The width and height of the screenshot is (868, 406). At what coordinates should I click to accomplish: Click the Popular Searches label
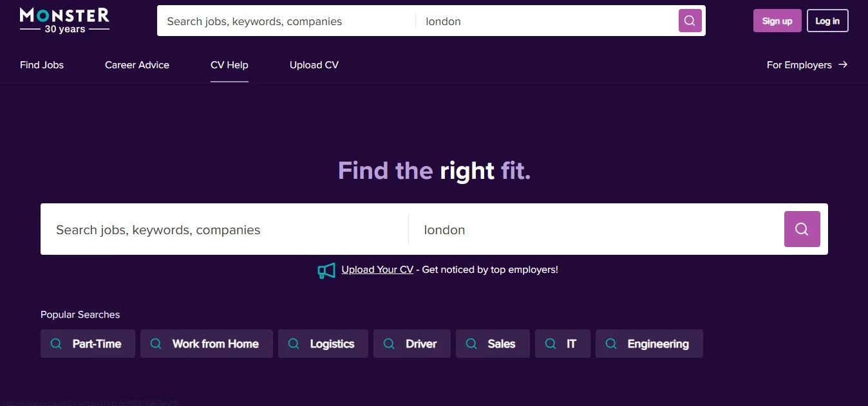pyautogui.click(x=80, y=315)
